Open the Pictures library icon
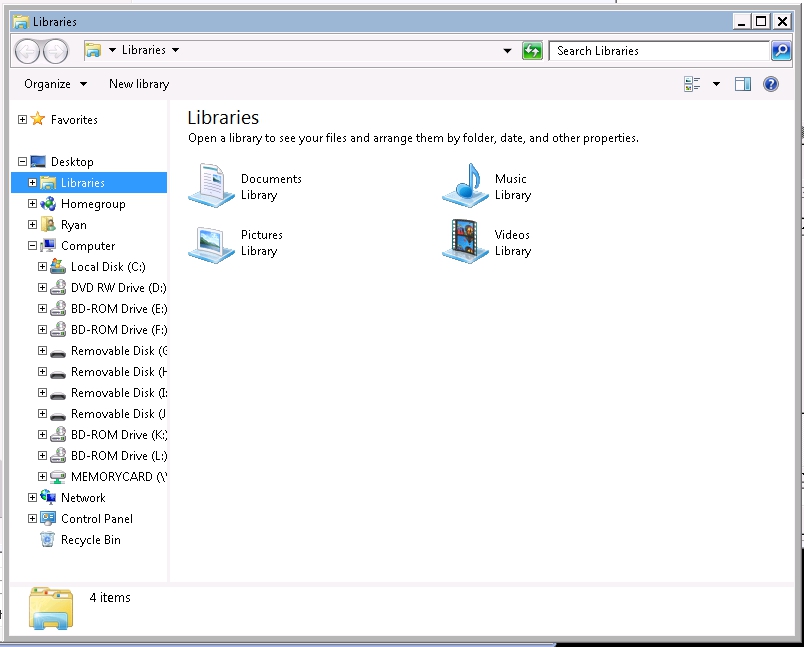This screenshot has width=804, height=647. tap(212, 242)
